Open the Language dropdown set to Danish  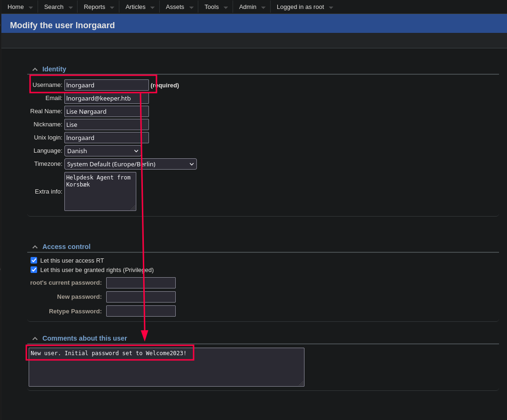[x=102, y=151]
